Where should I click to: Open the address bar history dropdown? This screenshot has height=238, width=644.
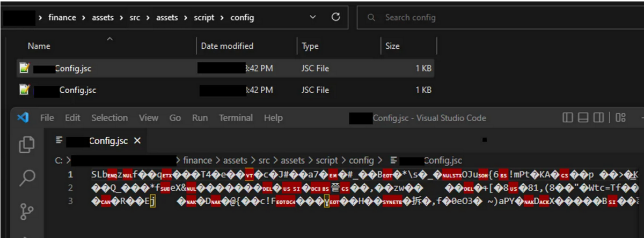click(313, 18)
